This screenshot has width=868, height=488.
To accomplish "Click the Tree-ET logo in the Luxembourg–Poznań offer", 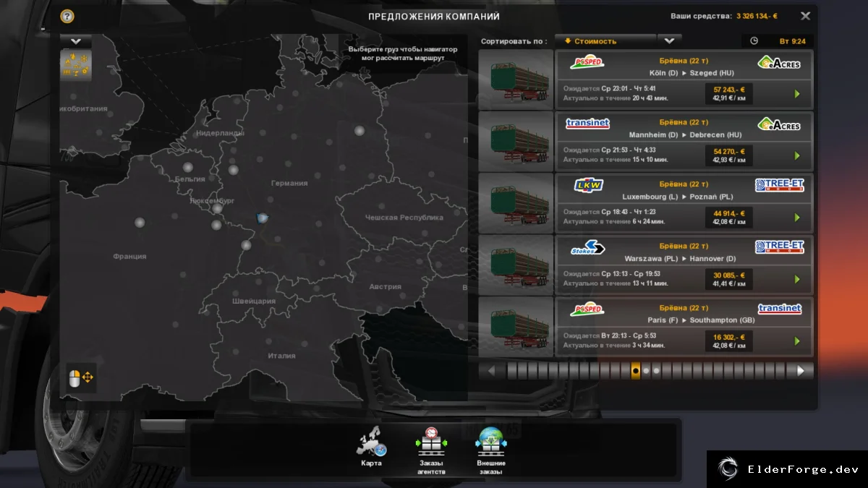I will pos(779,185).
